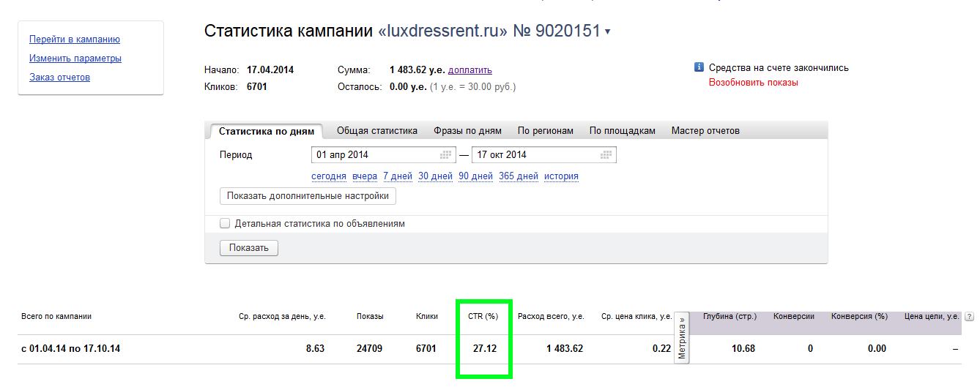Toggle the Метрика side panel expander
The height and width of the screenshot is (387, 980).
pos(682,337)
